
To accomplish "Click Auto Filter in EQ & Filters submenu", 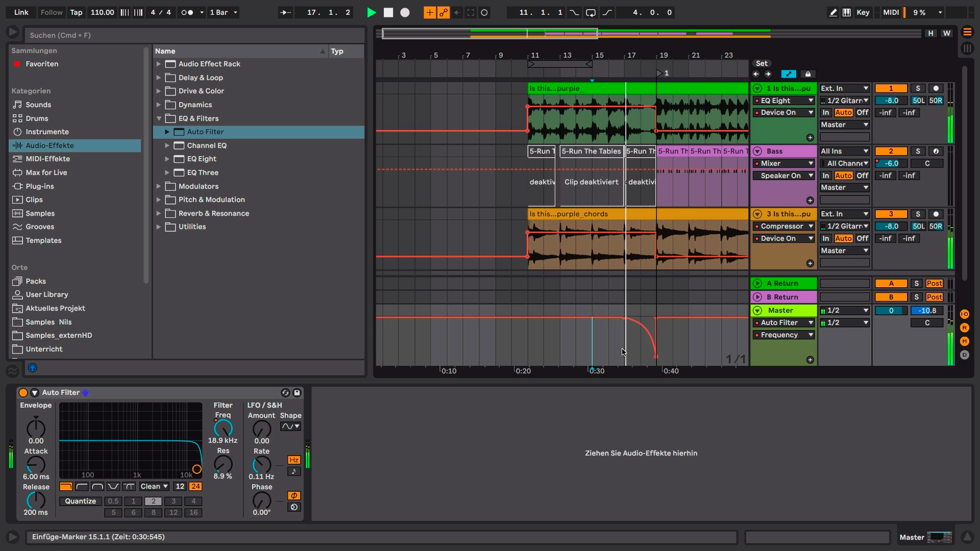I will pyautogui.click(x=205, y=131).
